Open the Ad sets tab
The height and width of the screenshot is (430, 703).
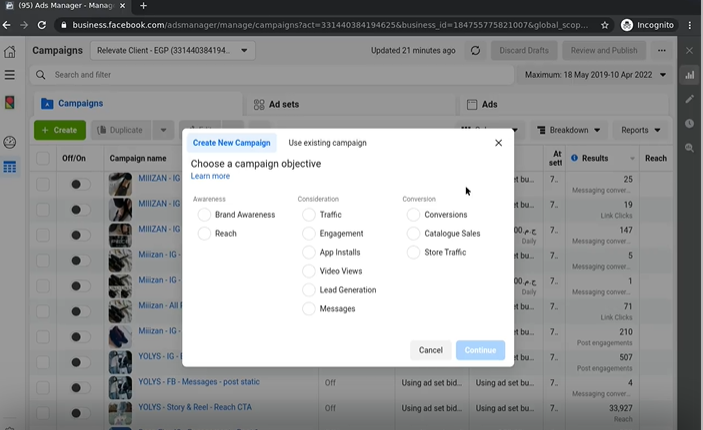tap(351, 104)
